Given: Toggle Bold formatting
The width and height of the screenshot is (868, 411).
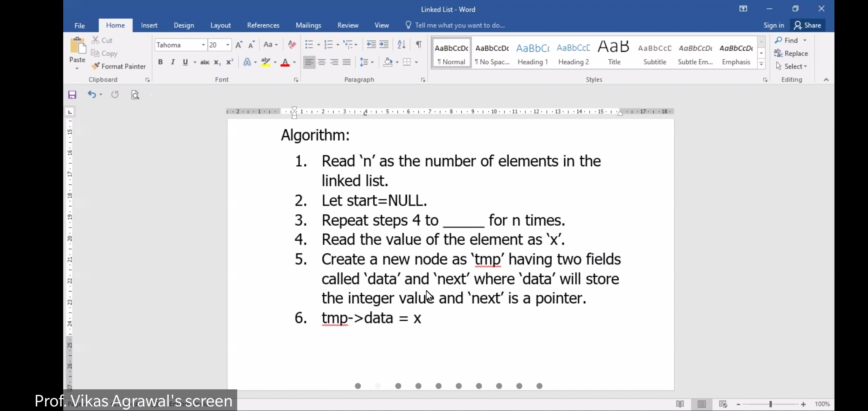Looking at the screenshot, I should [160, 62].
